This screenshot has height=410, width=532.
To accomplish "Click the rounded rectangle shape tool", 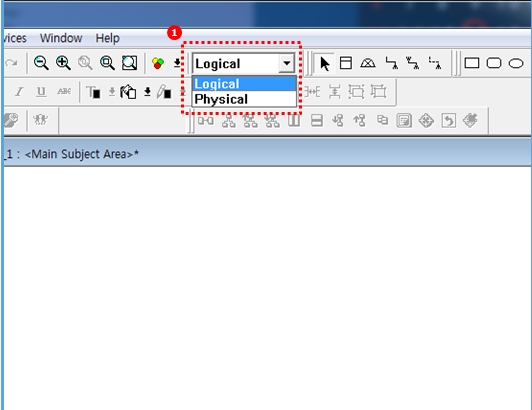I will tap(494, 63).
